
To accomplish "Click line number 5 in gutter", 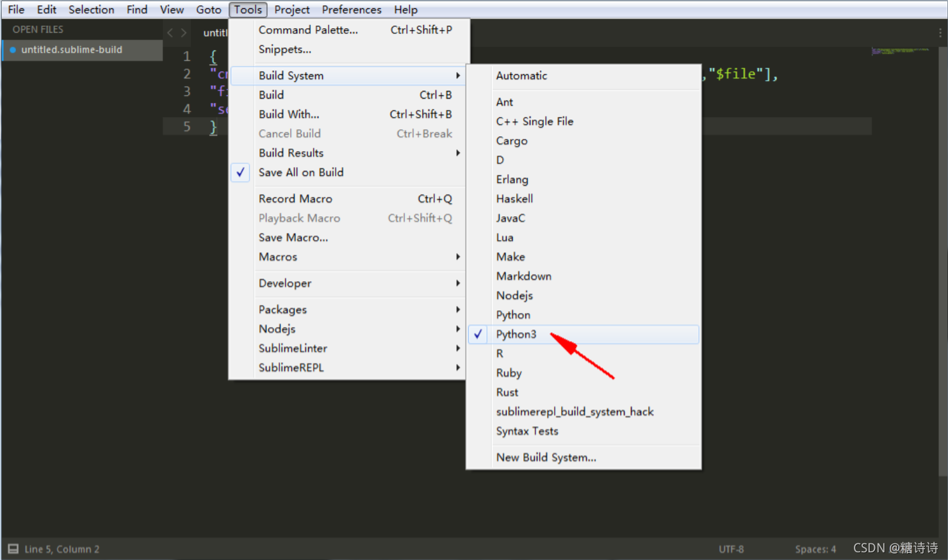I will click(187, 127).
